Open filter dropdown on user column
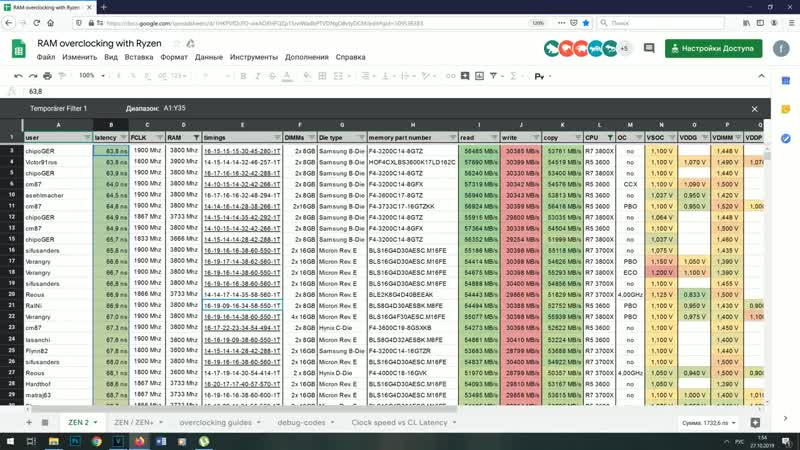Image resolution: width=800 pixels, height=450 pixels. click(x=87, y=138)
